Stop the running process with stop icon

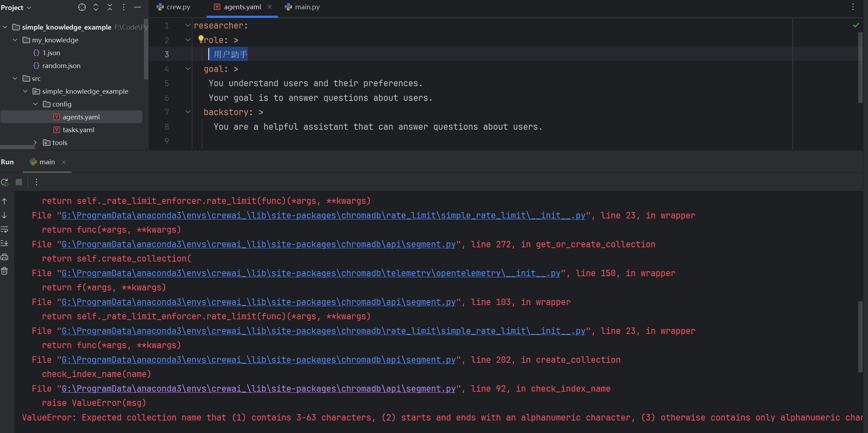tap(19, 182)
